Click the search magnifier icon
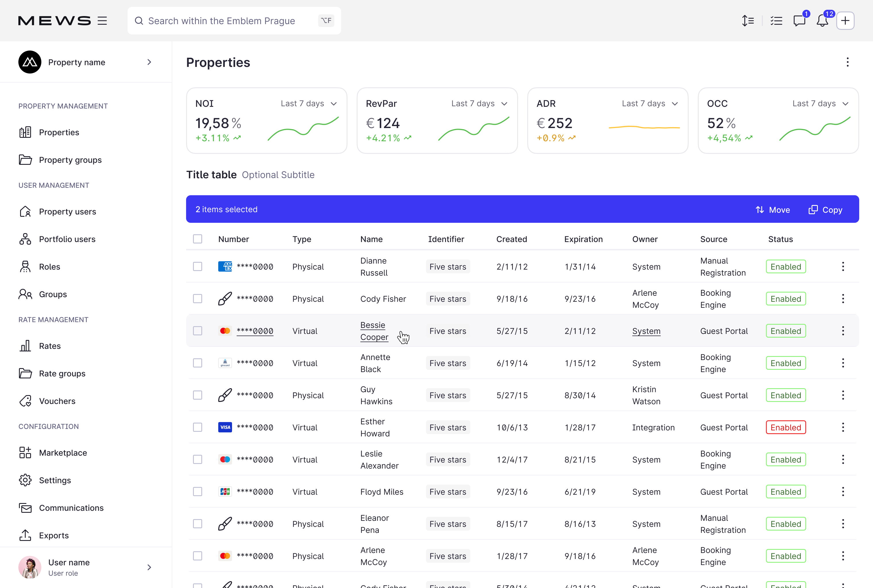The width and height of the screenshot is (873, 588). pyautogui.click(x=139, y=21)
